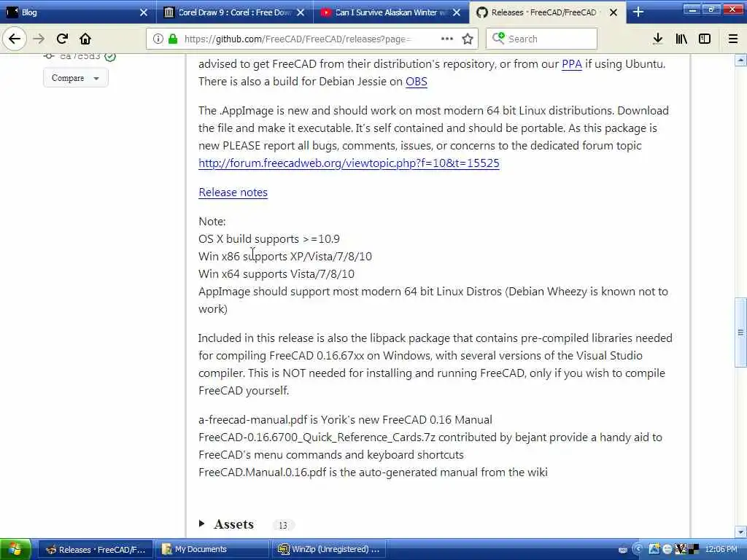Click 'a-freecad-manual.pdf' line text
The image size is (747, 560).
click(x=345, y=420)
